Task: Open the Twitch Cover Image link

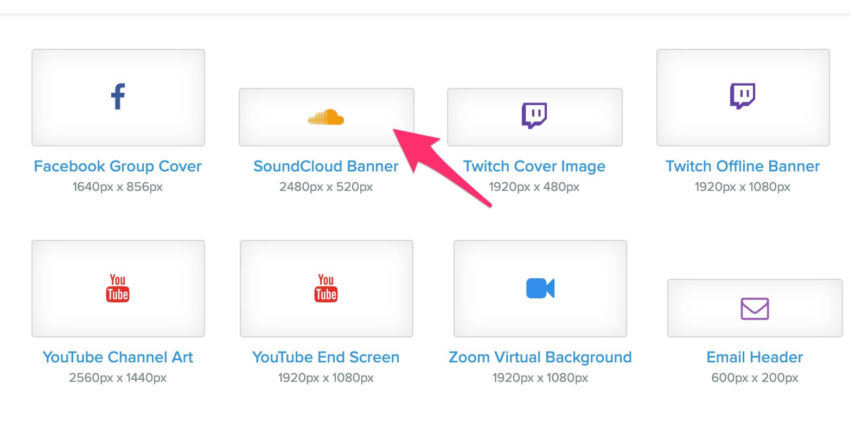Action: (534, 166)
